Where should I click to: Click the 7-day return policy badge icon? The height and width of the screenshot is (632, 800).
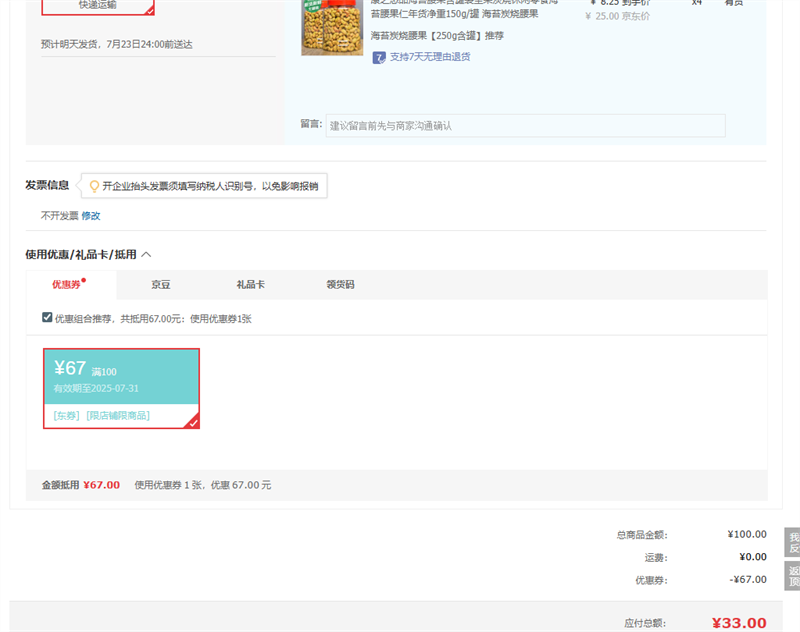coord(379,57)
